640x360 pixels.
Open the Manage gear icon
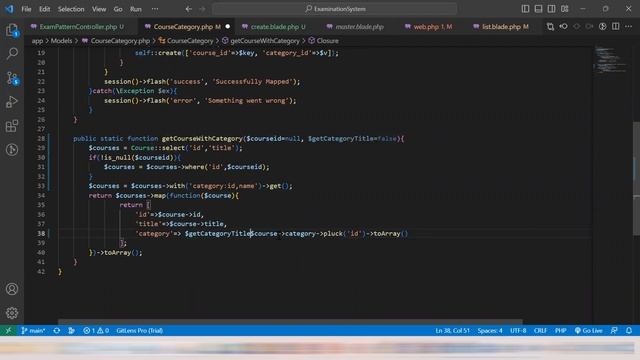coord(12,313)
